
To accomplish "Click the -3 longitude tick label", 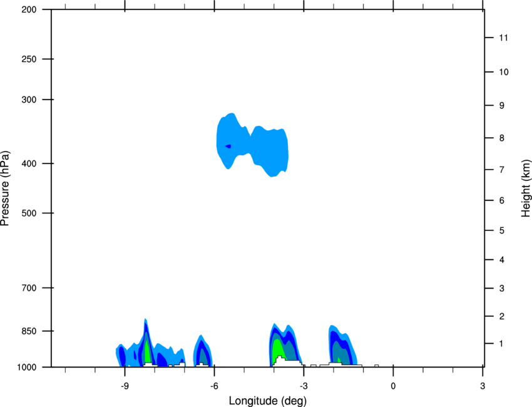I will 304,386.
